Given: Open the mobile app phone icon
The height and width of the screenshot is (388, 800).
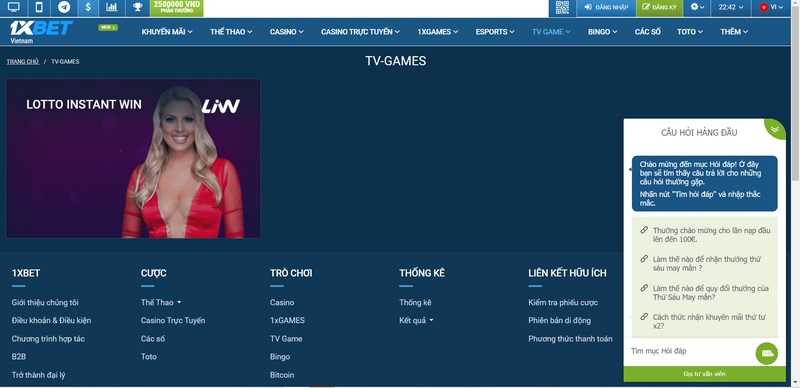Looking at the screenshot, I should pyautogui.click(x=39, y=7).
